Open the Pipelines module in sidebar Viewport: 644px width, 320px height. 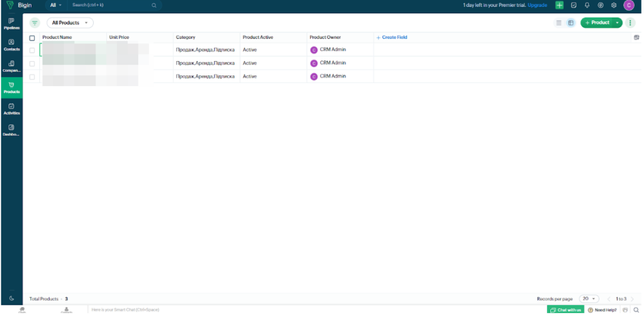(x=11, y=23)
